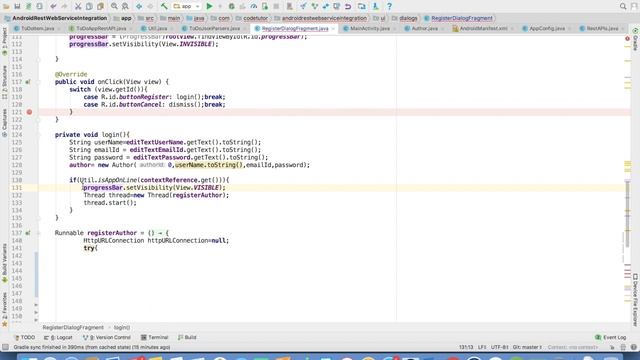The image size is (640, 360).
Task: Click the Stop square icon
Action: coord(276,7)
